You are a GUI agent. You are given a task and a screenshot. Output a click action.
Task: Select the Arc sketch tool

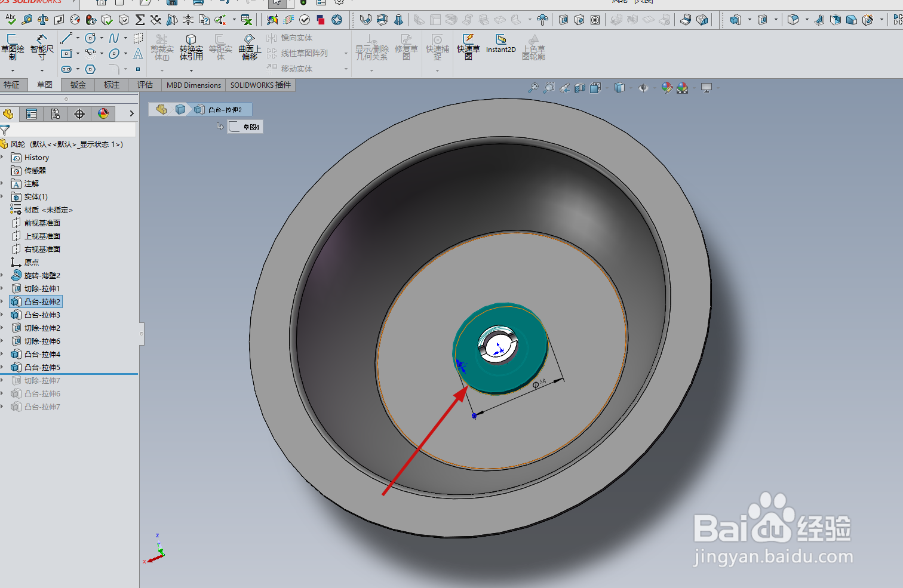click(90, 54)
